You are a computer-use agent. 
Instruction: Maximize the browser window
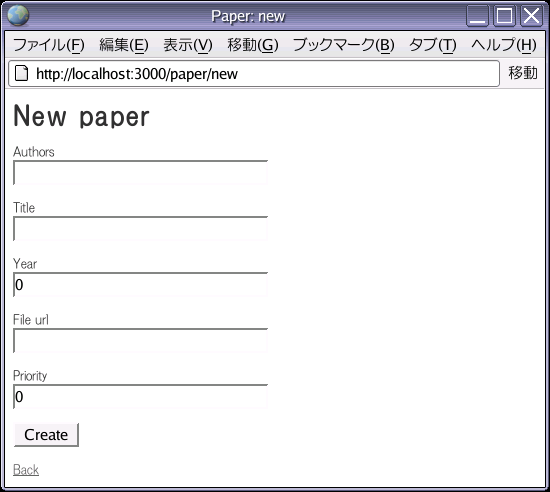point(504,16)
